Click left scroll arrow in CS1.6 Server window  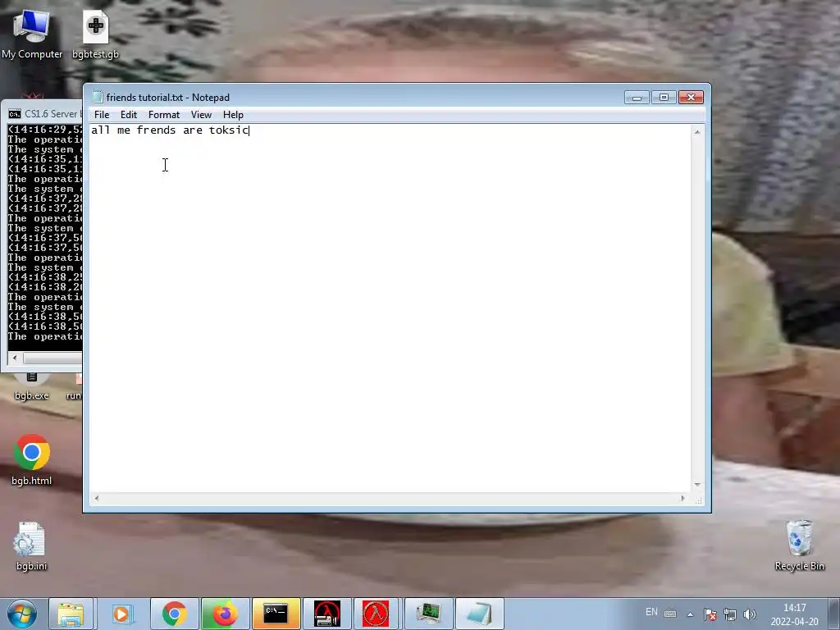(15, 358)
